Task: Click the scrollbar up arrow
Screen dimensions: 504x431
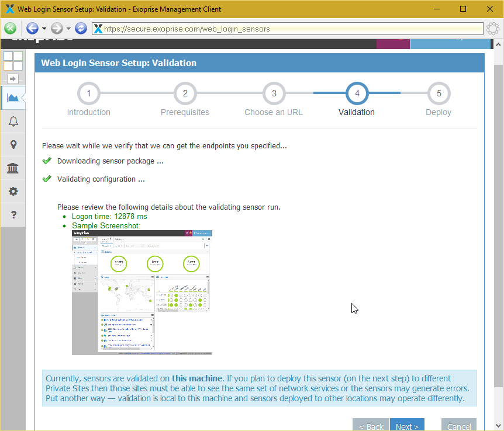Action: click(498, 44)
